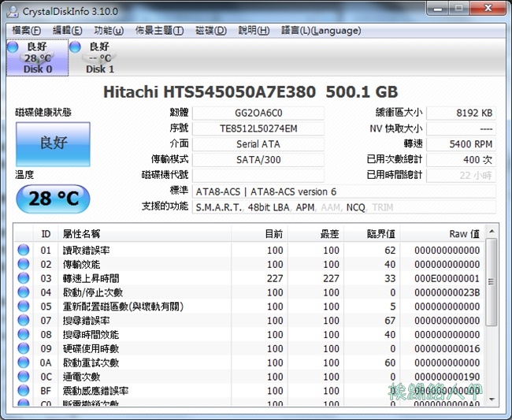Open the 檔案(F) menu
Screen dimensions: 512x420
tap(26, 31)
